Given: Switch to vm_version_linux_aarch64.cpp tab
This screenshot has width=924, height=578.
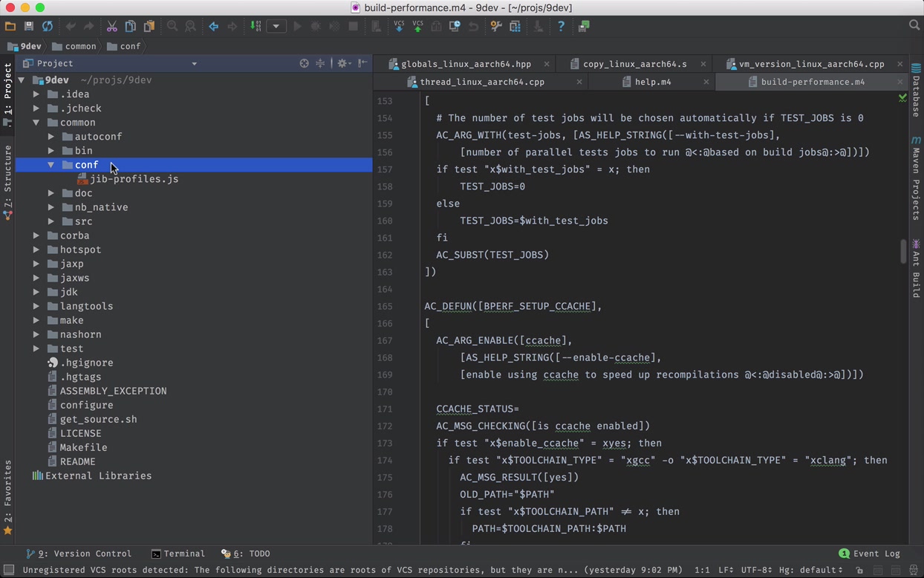Looking at the screenshot, I should pos(811,64).
